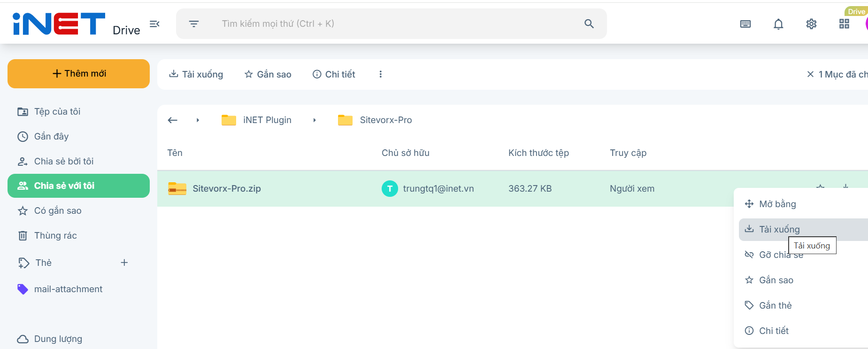The height and width of the screenshot is (349, 868).
Task: Open the apps grid launcher
Action: pos(844,24)
